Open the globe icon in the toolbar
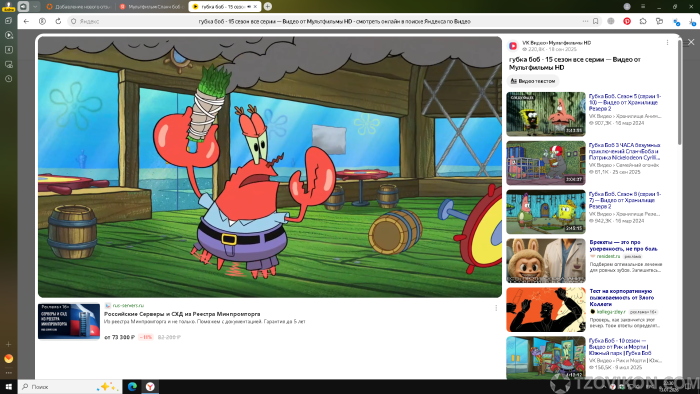The width and height of the screenshot is (700, 394). point(611,21)
